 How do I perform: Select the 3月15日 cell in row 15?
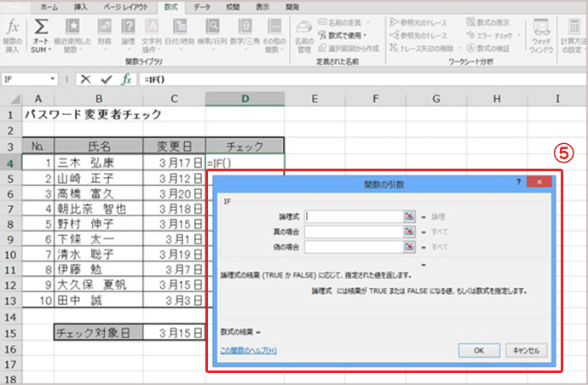click(x=175, y=332)
